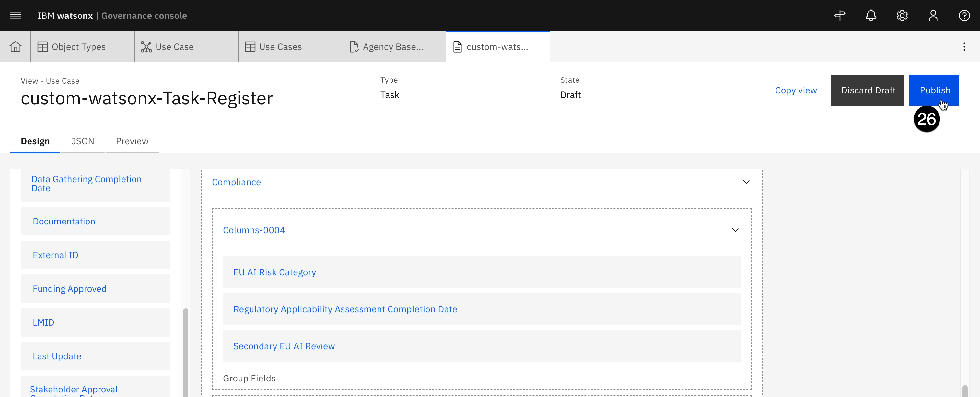Open the hamburger navigation menu

coord(16,16)
